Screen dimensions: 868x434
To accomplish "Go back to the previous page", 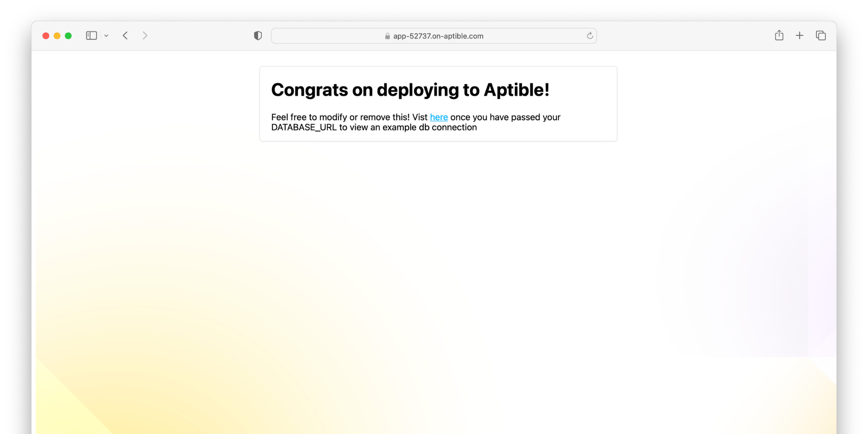I will tap(125, 36).
